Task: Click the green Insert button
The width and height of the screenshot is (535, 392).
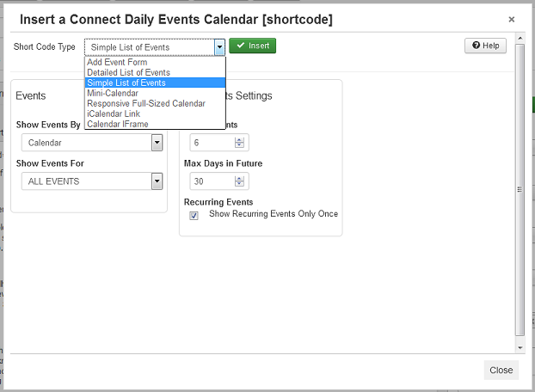Action: tap(252, 46)
